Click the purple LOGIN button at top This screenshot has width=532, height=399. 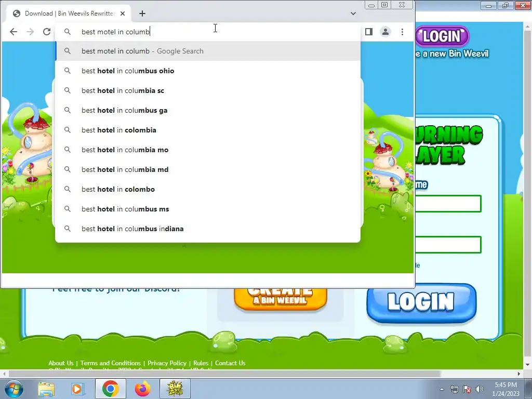coord(443,36)
